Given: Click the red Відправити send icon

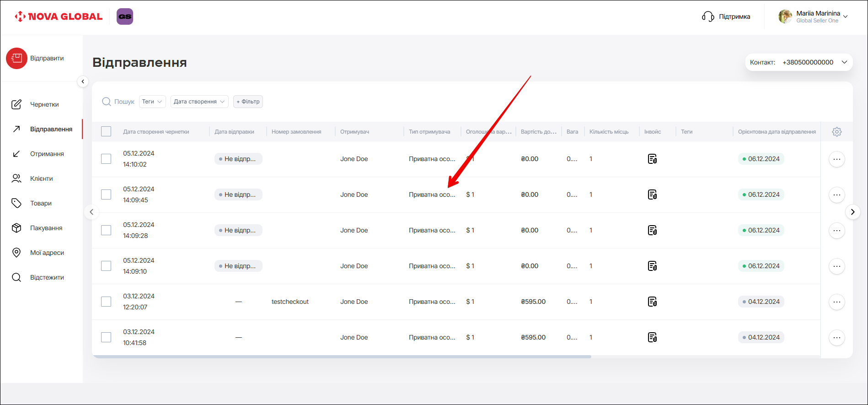Looking at the screenshot, I should tap(17, 59).
